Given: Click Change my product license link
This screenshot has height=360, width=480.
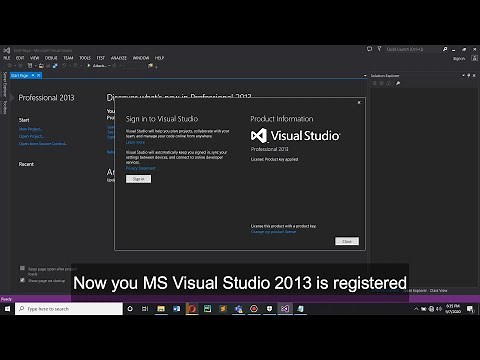Looking at the screenshot, I should (273, 232).
